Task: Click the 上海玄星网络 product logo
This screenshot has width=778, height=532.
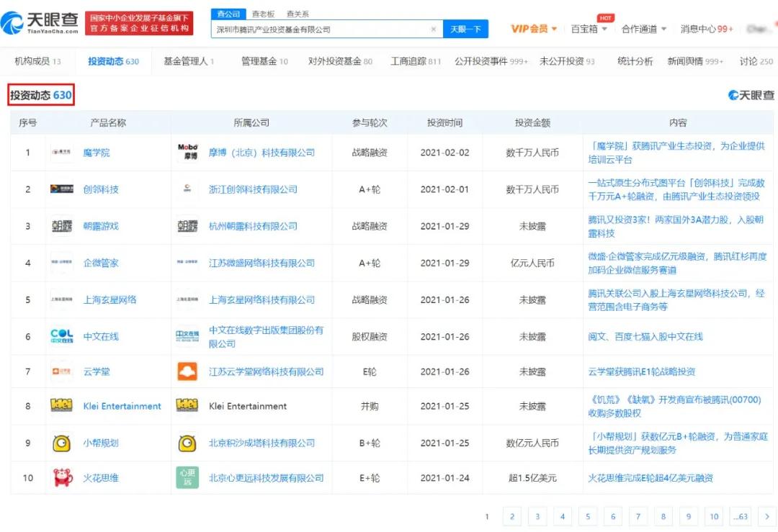Action: tap(61, 299)
